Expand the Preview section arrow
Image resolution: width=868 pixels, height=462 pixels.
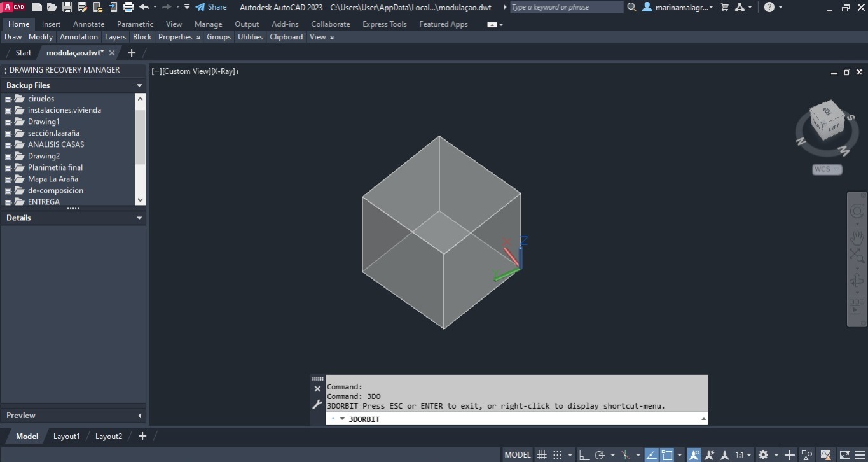pyautogui.click(x=139, y=416)
